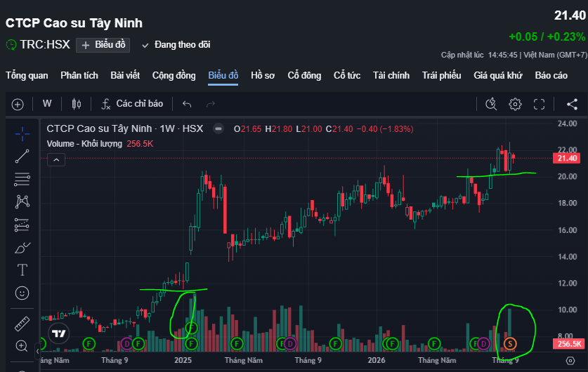Open the candlestick chart type selector

coord(77,104)
